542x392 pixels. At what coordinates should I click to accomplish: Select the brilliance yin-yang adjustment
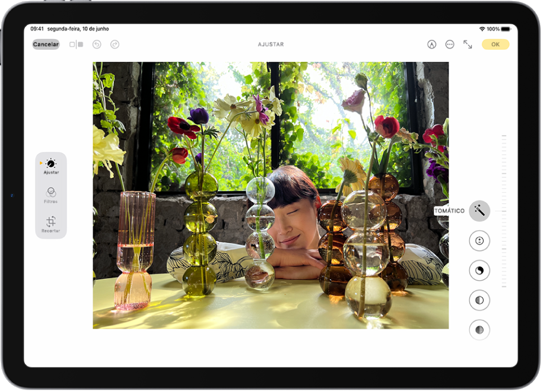(x=479, y=271)
